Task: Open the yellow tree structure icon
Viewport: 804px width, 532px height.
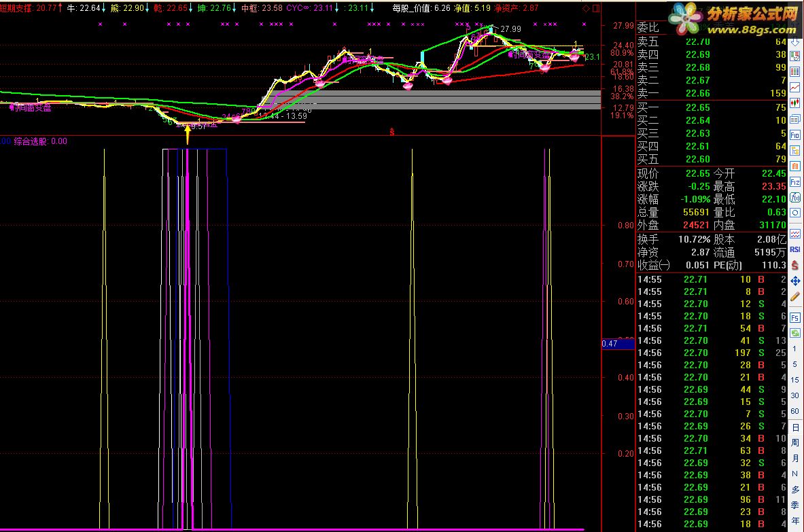Action: 794,151
